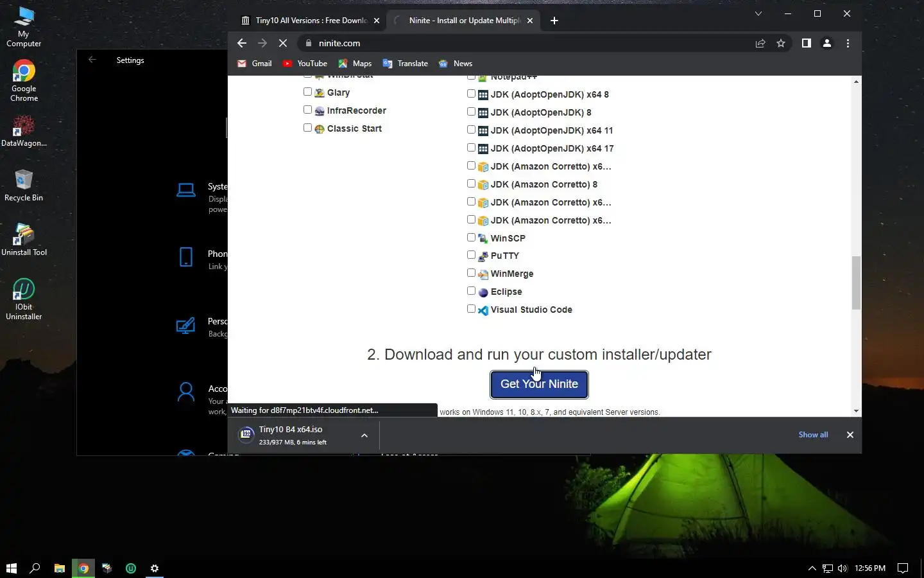Viewport: 924px width, 578px height.
Task: Open network icon in system tray
Action: tap(828, 568)
